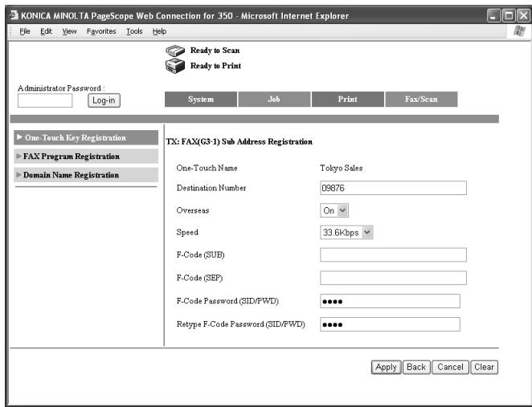Click the Log-in button

pyautogui.click(x=104, y=100)
